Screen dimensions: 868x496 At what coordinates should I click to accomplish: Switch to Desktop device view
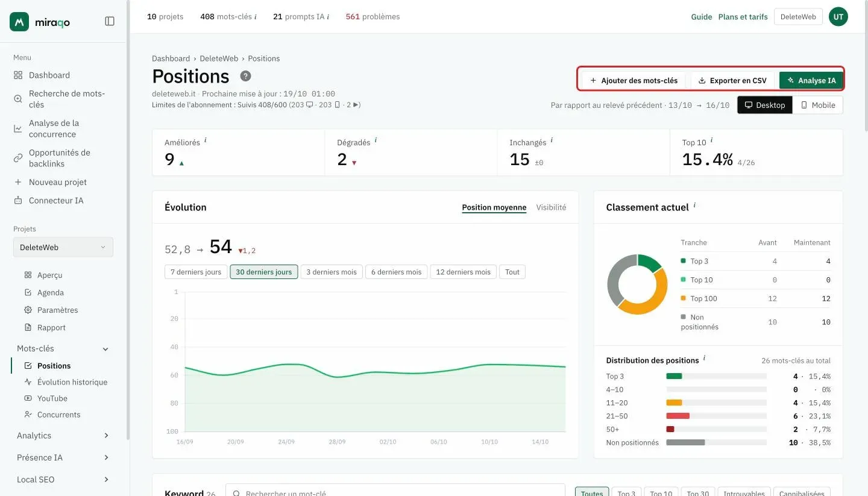[765, 105]
